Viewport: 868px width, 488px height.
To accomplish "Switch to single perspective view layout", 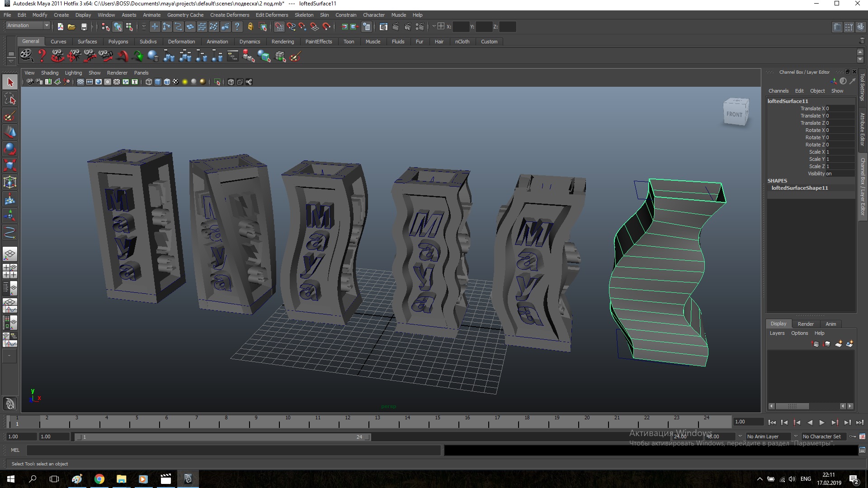I will coord(10,254).
